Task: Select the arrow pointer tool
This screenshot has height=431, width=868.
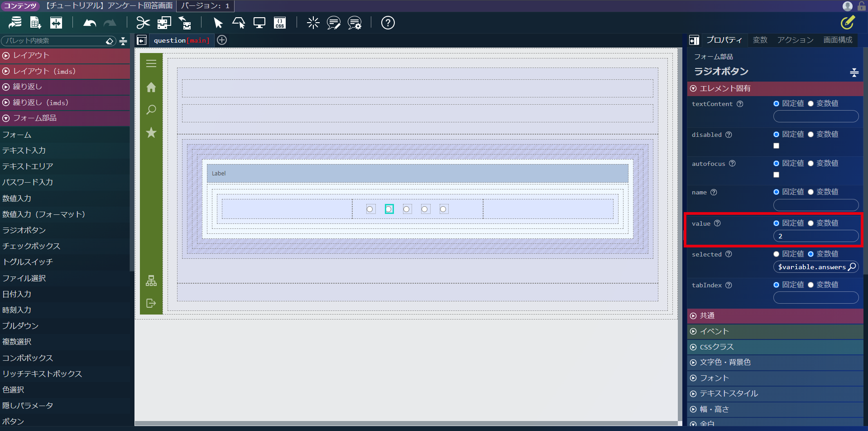Action: click(x=218, y=23)
